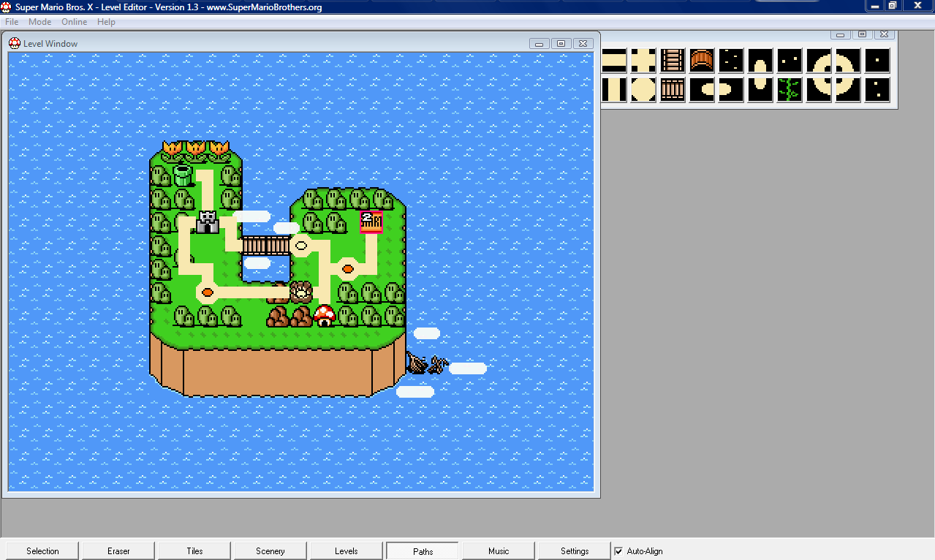This screenshot has width=935, height=560.
Task: Open the Scenery palette
Action: (x=270, y=551)
